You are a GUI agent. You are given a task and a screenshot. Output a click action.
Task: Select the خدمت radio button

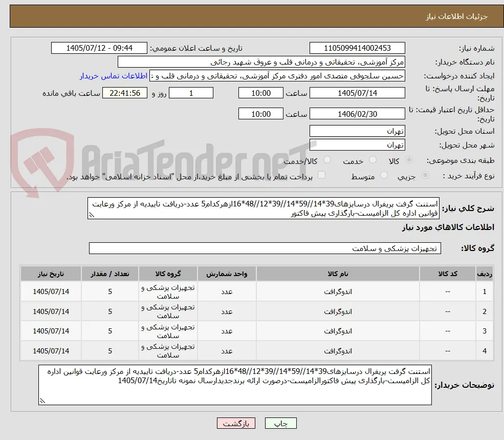click(x=373, y=160)
